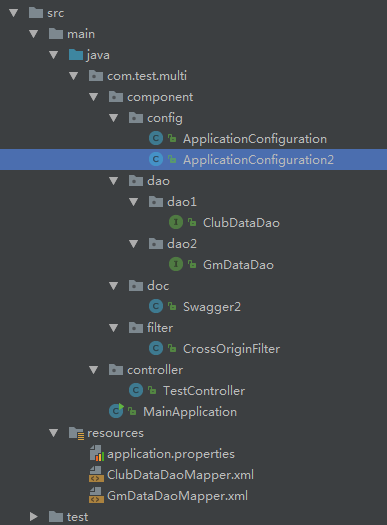Select the component package label

(160, 97)
